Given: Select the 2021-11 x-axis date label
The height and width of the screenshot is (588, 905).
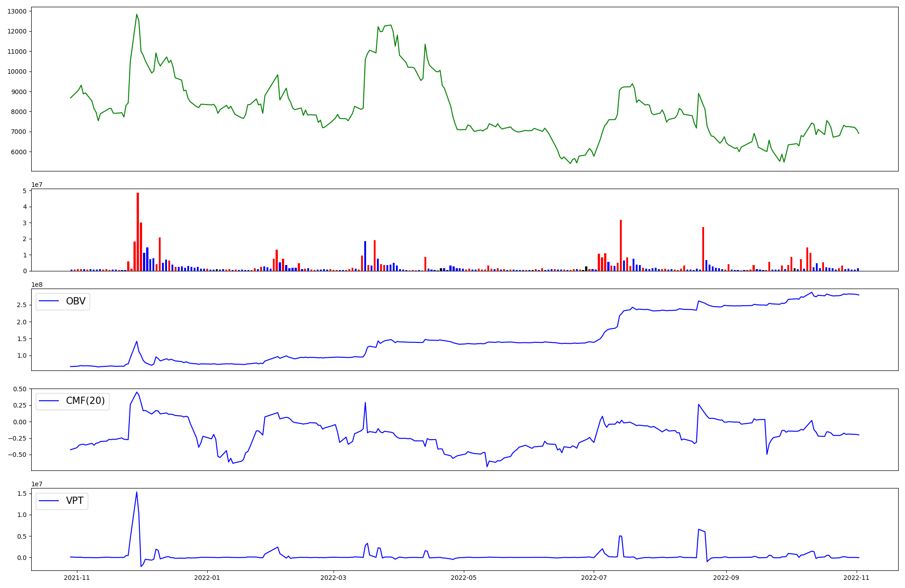Looking at the screenshot, I should (x=77, y=577).
